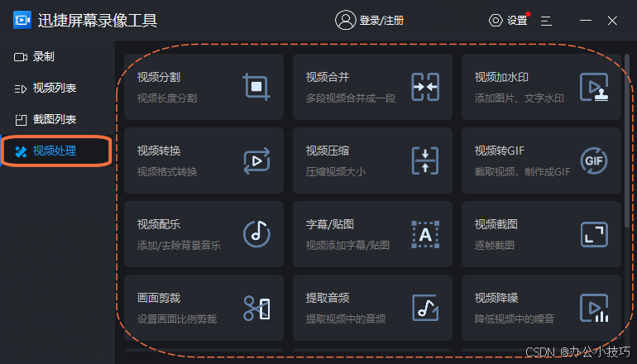Open the 视频截图 title text

coord(496,224)
